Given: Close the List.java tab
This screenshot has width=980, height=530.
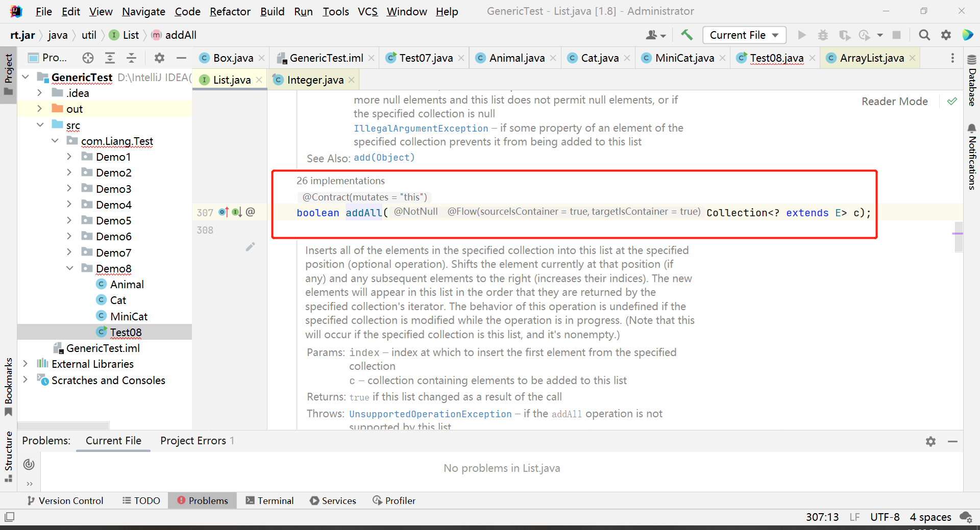Looking at the screenshot, I should [x=259, y=80].
